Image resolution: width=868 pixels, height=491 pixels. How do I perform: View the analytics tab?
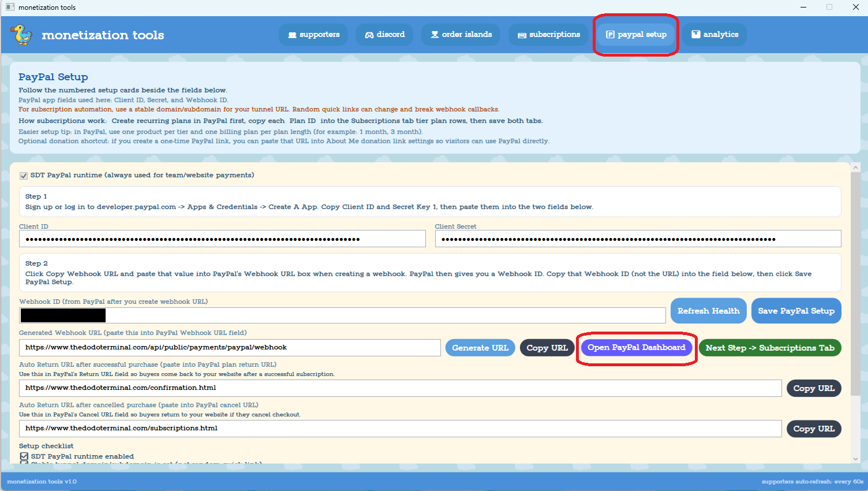(715, 35)
